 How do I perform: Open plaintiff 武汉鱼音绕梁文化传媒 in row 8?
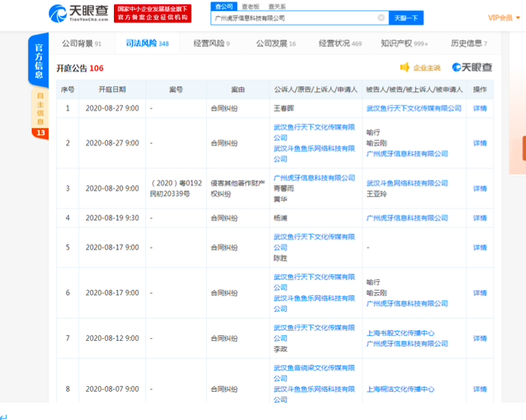314,373
